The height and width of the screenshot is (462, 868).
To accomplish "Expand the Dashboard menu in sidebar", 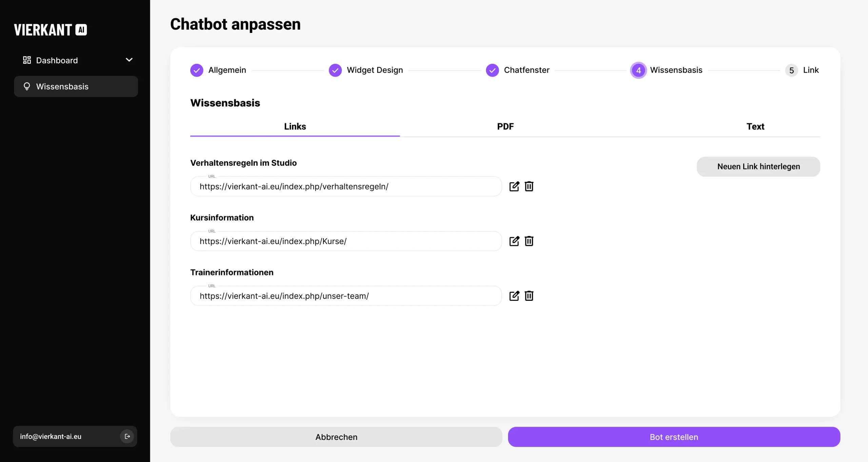I will click(129, 60).
